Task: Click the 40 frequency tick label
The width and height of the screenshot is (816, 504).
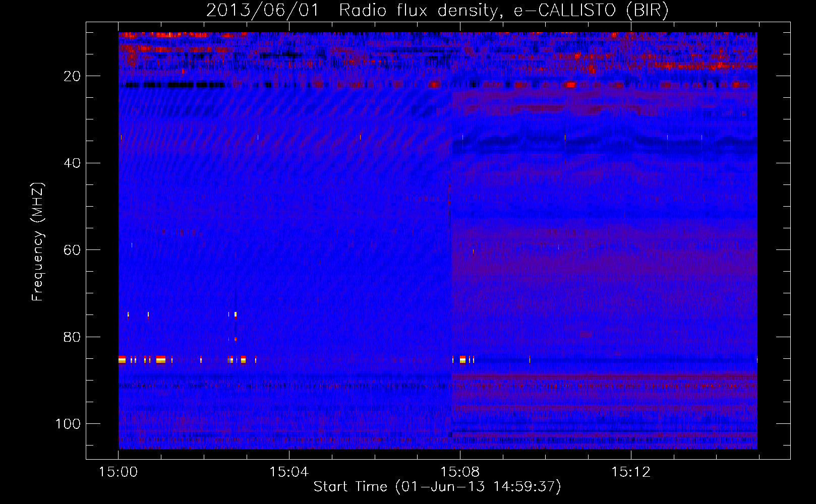Action: point(73,163)
